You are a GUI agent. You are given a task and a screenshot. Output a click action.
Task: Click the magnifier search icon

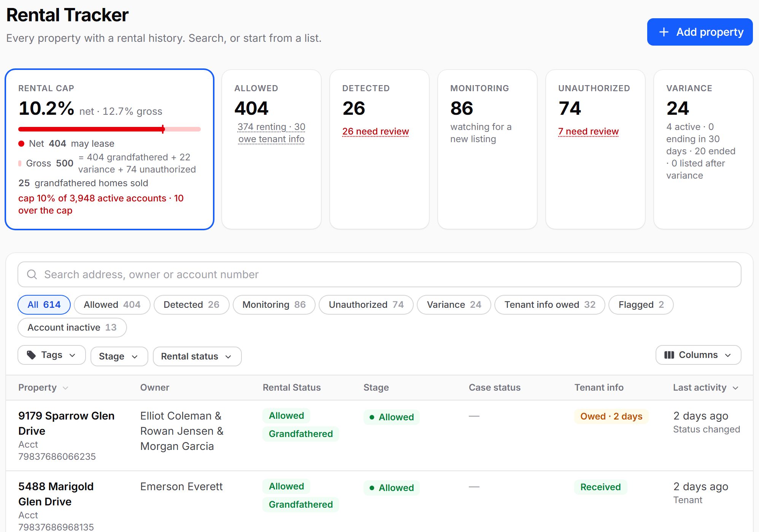[x=32, y=274]
